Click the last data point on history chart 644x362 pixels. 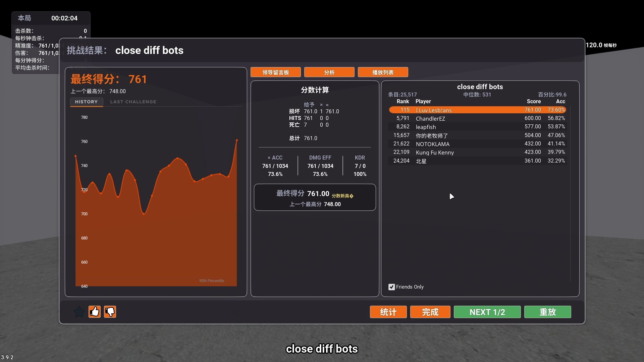tap(237, 140)
